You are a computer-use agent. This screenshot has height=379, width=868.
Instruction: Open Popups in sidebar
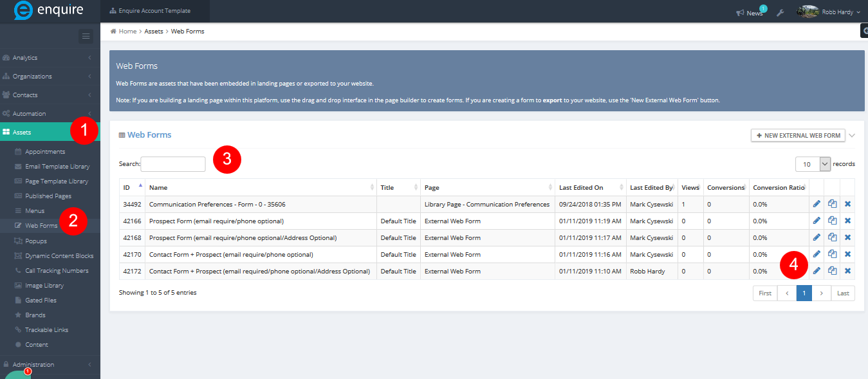click(x=36, y=241)
